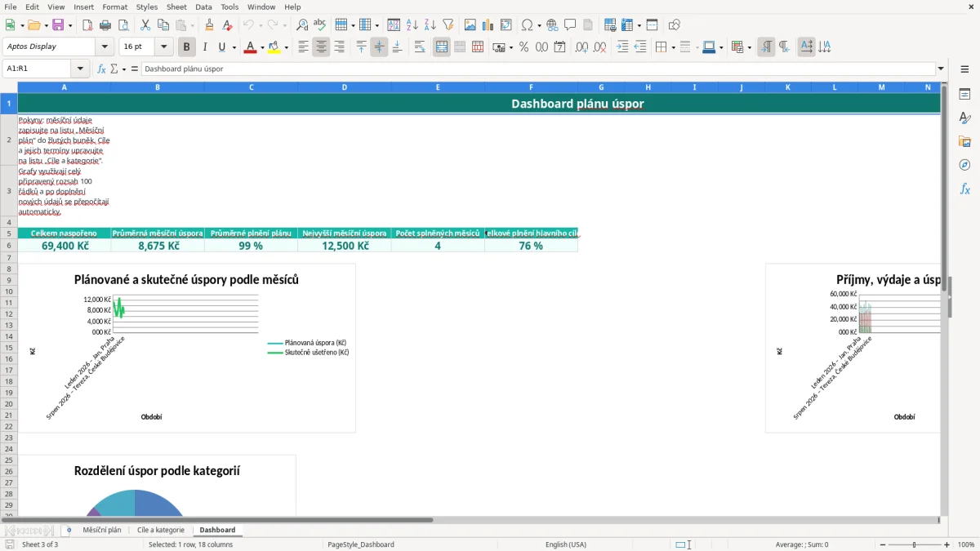Activate Clone Formatting paintbrush
The height and width of the screenshot is (551, 980).
pyautogui.click(x=209, y=25)
